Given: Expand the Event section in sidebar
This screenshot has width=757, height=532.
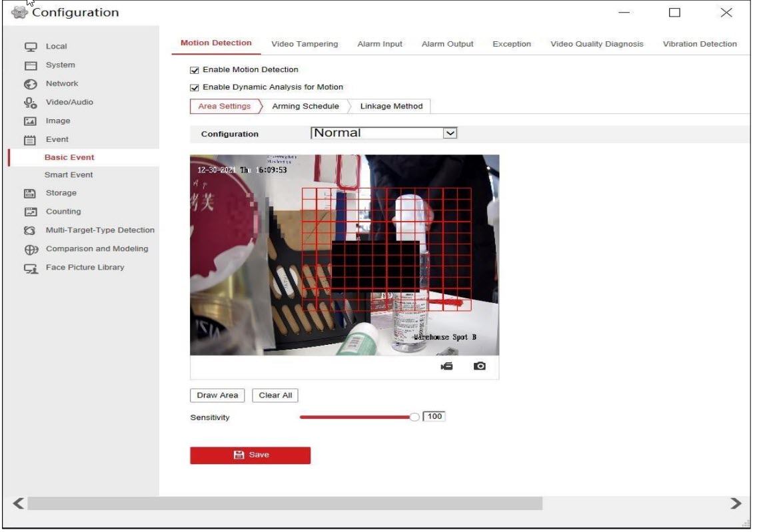Looking at the screenshot, I should point(57,140).
